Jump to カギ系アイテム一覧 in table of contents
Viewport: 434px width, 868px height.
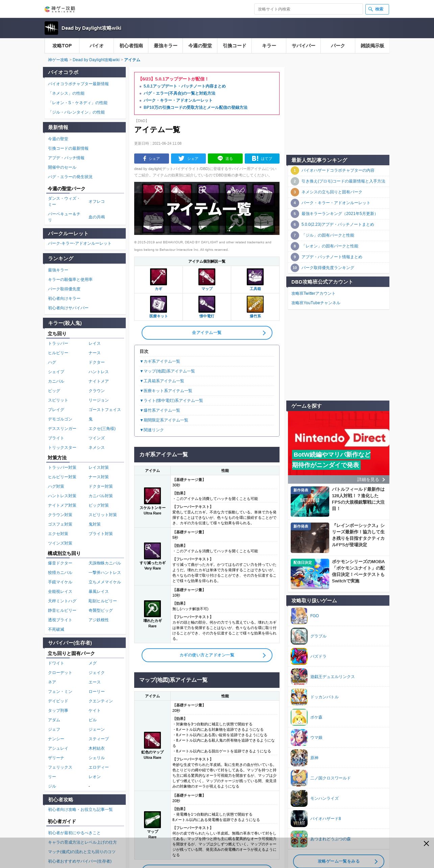pyautogui.click(x=160, y=361)
